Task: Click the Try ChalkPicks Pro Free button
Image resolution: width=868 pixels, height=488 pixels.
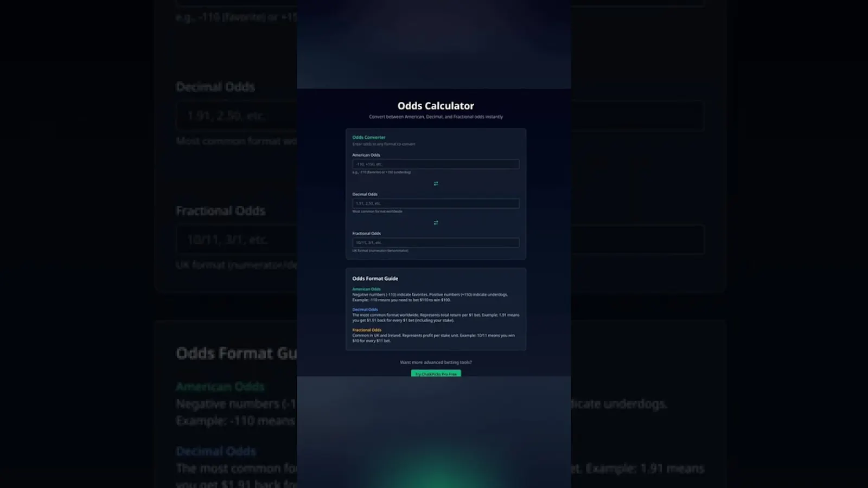Action: click(436, 374)
